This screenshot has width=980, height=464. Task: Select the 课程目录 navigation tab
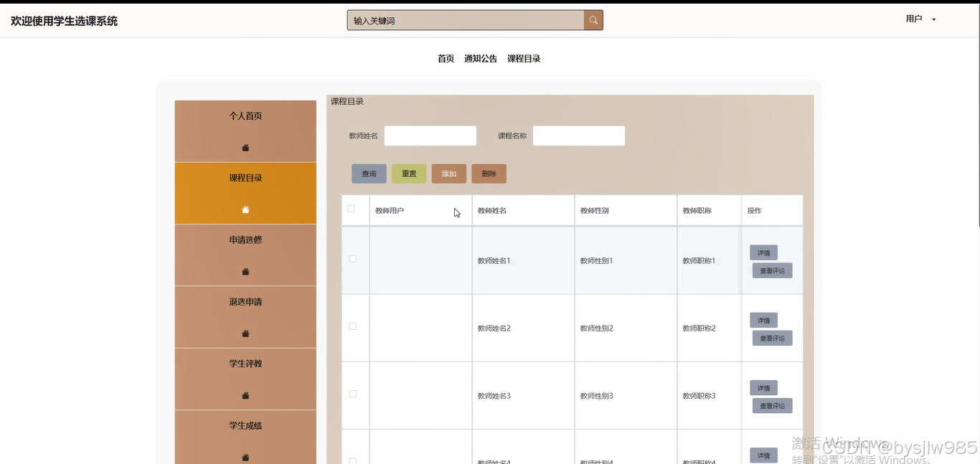[524, 58]
